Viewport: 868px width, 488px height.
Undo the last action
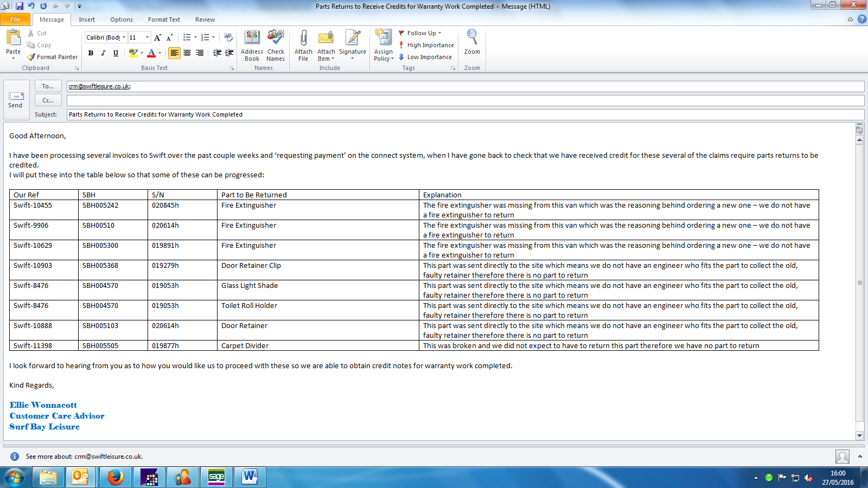click(x=31, y=6)
